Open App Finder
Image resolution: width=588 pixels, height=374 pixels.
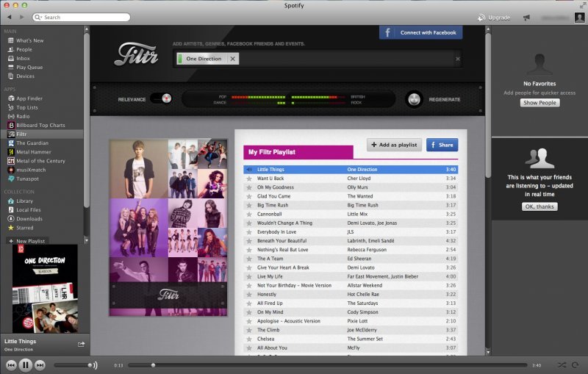[x=29, y=98]
